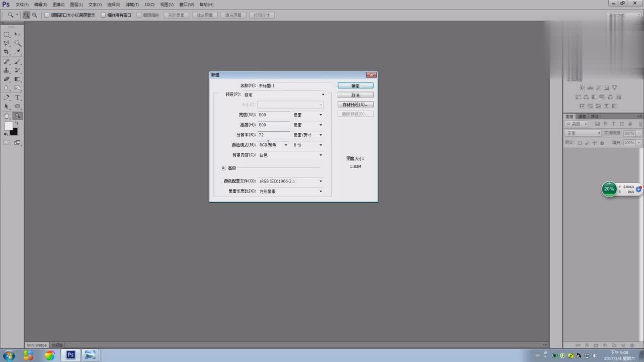
Task: Enable 缩放所有窗口 checkbox
Action: tap(104, 15)
